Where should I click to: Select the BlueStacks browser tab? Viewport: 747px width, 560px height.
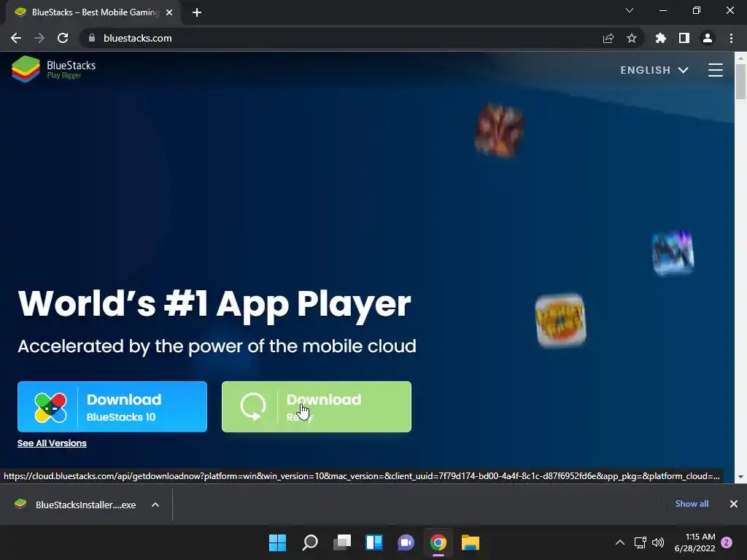pyautogui.click(x=93, y=12)
